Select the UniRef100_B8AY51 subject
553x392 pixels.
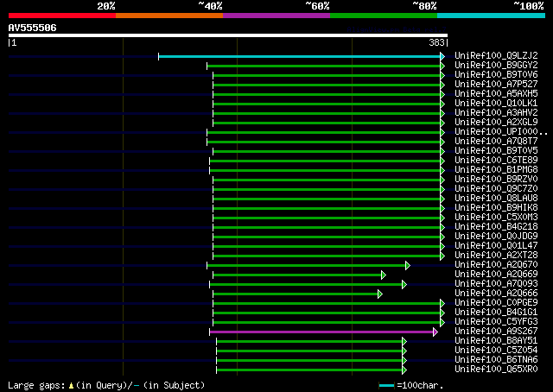(x=496, y=341)
